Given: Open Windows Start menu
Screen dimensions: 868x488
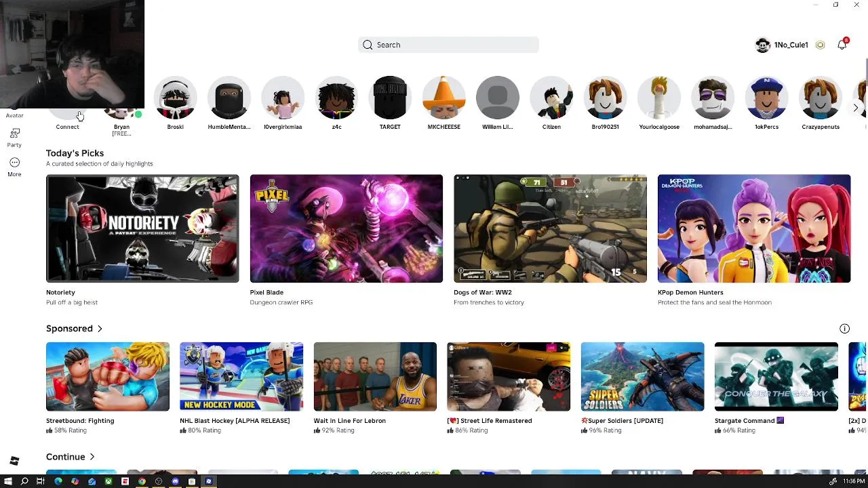Looking at the screenshot, I should (x=8, y=481).
